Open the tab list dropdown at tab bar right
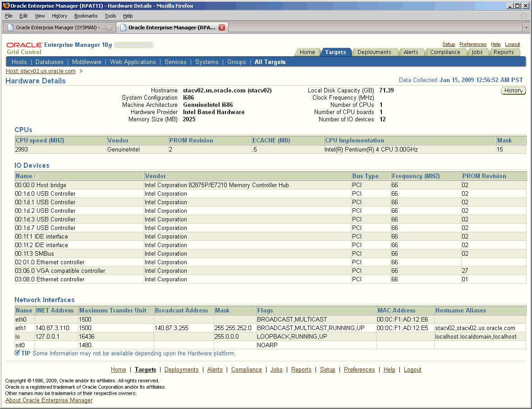The width and height of the screenshot is (532, 409). [526, 27]
